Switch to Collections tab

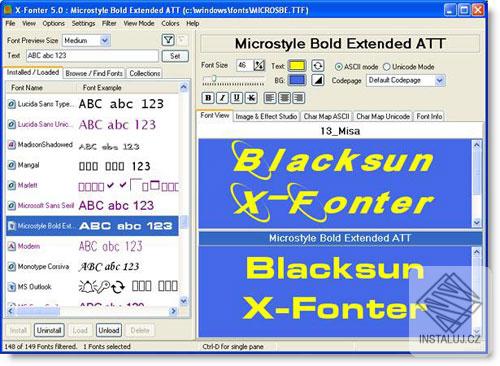point(145,73)
